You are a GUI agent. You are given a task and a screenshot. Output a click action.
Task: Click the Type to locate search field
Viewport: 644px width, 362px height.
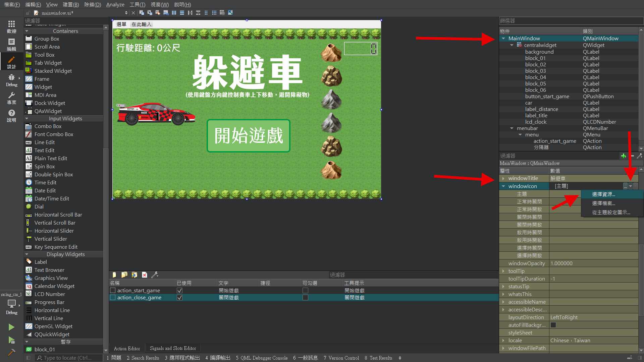[x=67, y=358]
